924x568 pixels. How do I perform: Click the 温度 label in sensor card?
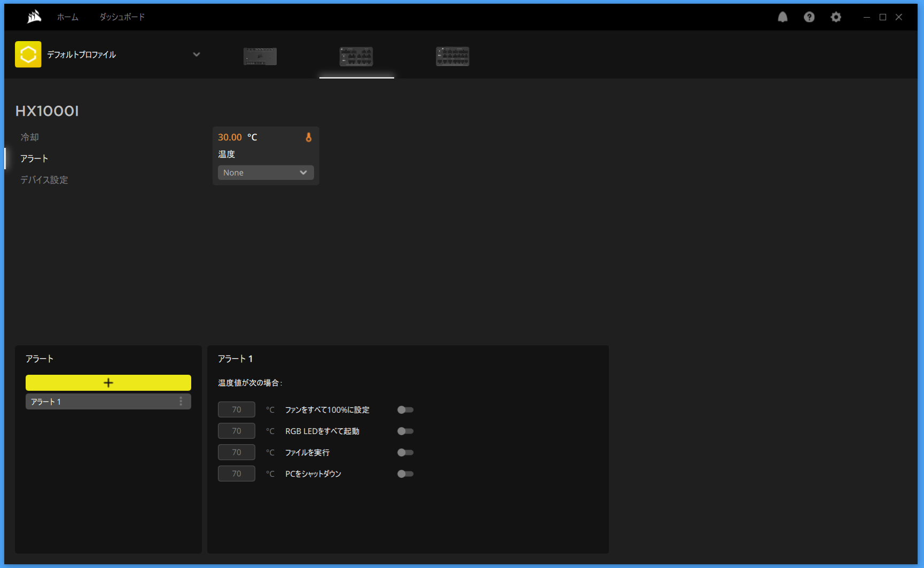[226, 154]
